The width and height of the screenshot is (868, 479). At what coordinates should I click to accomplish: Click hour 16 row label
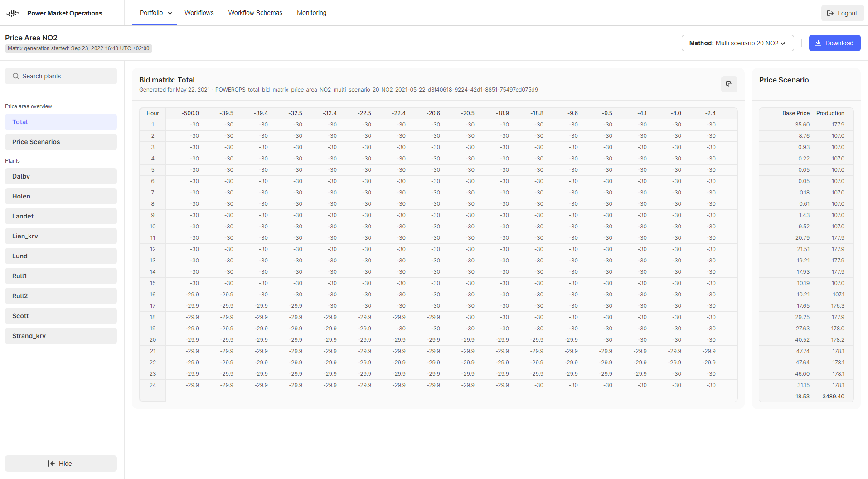[x=153, y=295]
